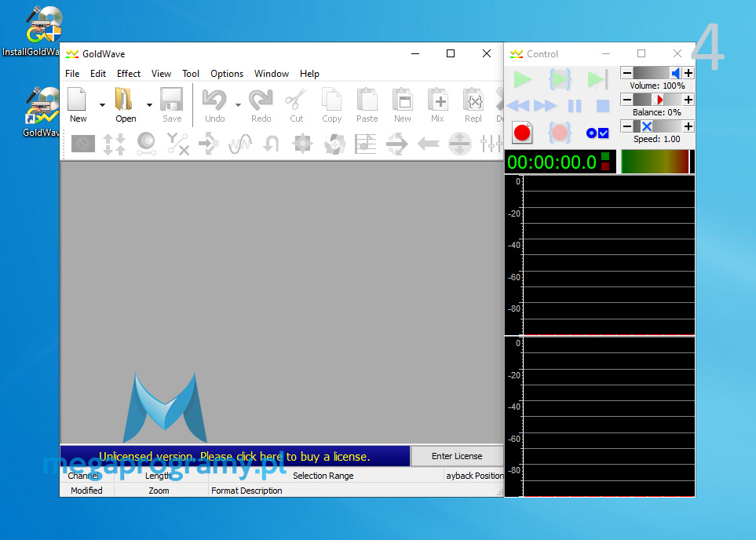Screen dimensions: 756x540
Task: Click the compressor/expander arrows effect icon
Action: point(115,144)
